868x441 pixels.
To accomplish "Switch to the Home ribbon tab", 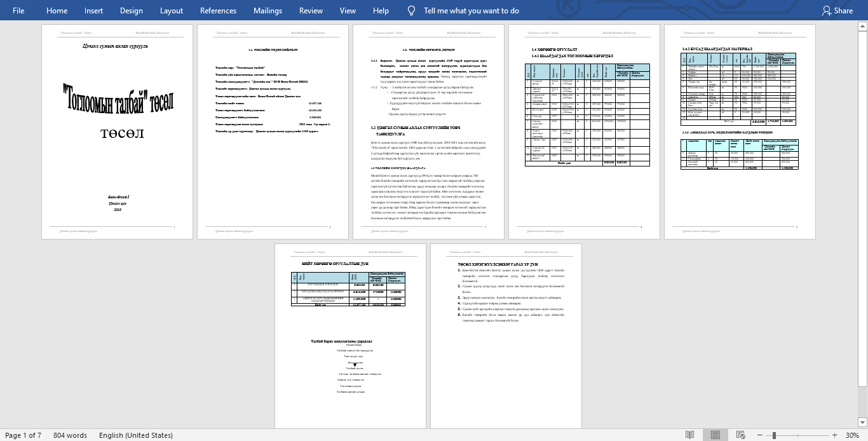I will 57,10.
